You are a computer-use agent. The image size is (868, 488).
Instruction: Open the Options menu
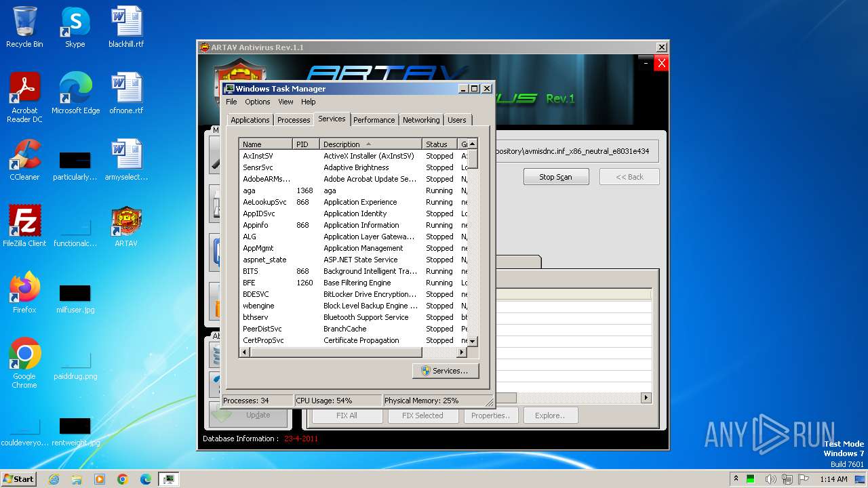(x=257, y=102)
